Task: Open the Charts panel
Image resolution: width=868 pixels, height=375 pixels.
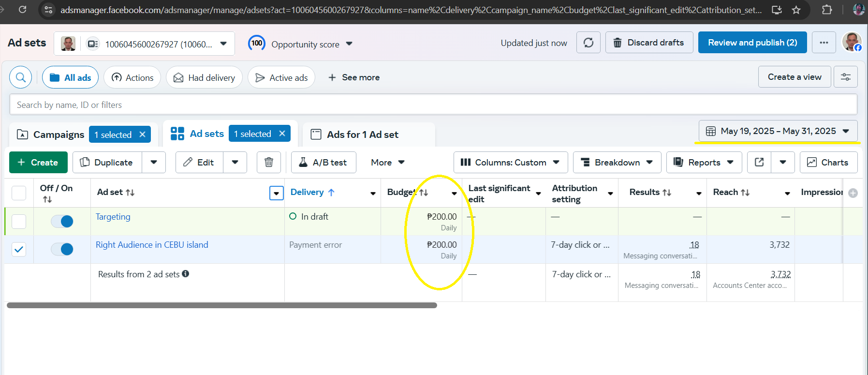Action: [828, 163]
